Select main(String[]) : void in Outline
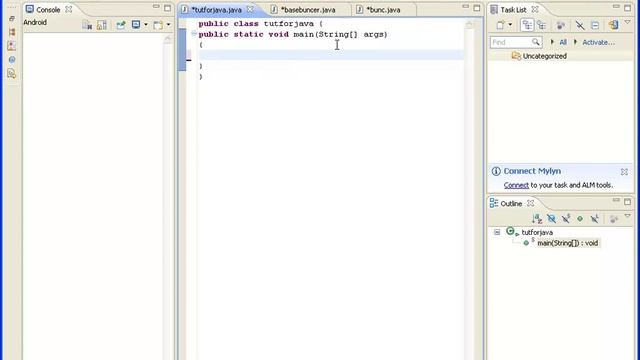The width and height of the screenshot is (640, 360). (567, 243)
